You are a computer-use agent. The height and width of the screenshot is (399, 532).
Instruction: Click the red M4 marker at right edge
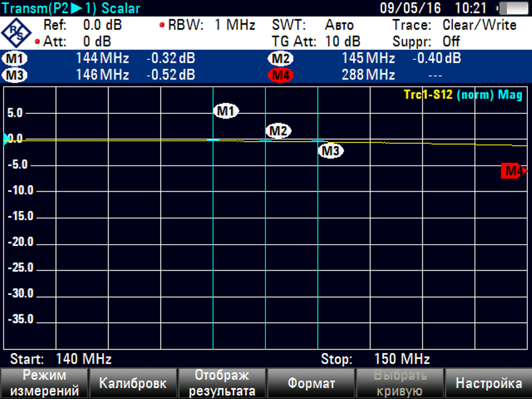513,171
